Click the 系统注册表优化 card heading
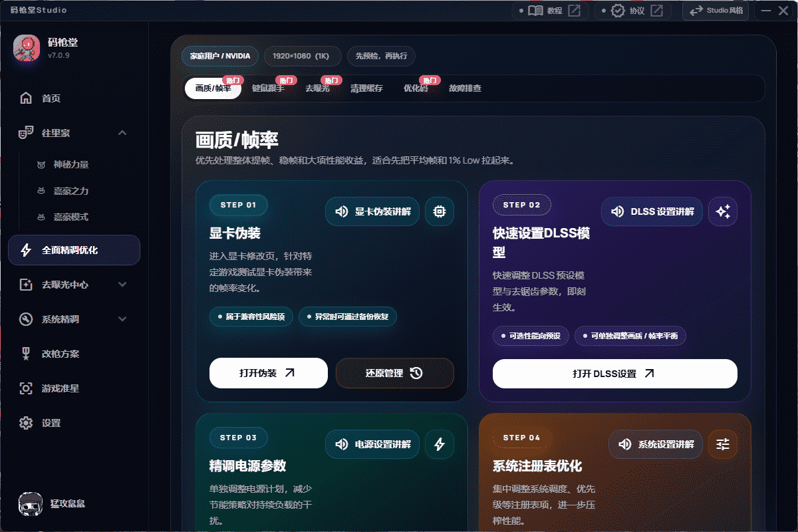This screenshot has height=532, width=798. (x=537, y=465)
